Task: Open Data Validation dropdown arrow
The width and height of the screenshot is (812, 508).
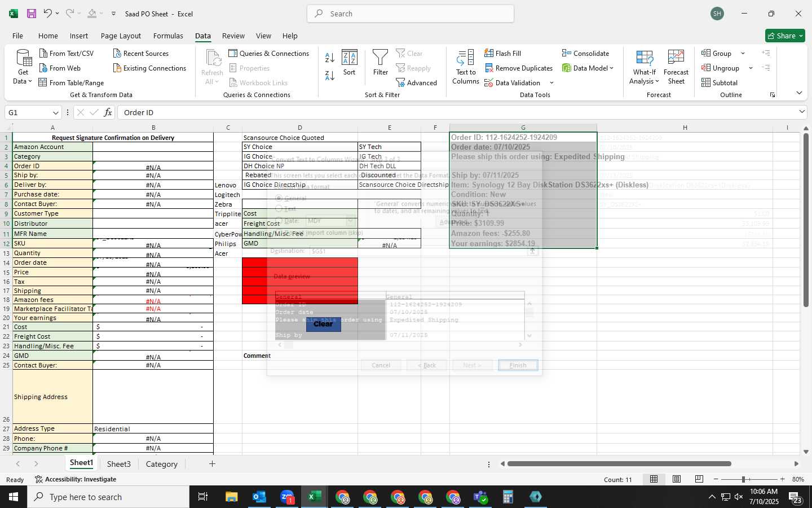Action: pyautogui.click(x=551, y=83)
